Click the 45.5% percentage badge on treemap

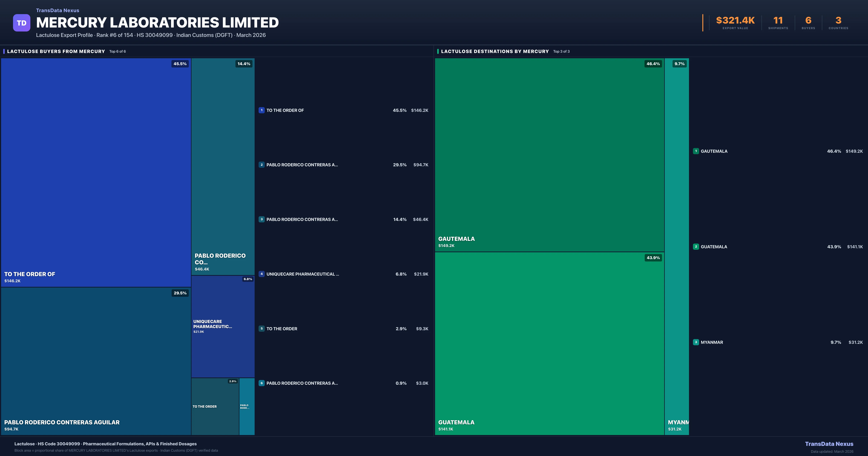point(180,64)
